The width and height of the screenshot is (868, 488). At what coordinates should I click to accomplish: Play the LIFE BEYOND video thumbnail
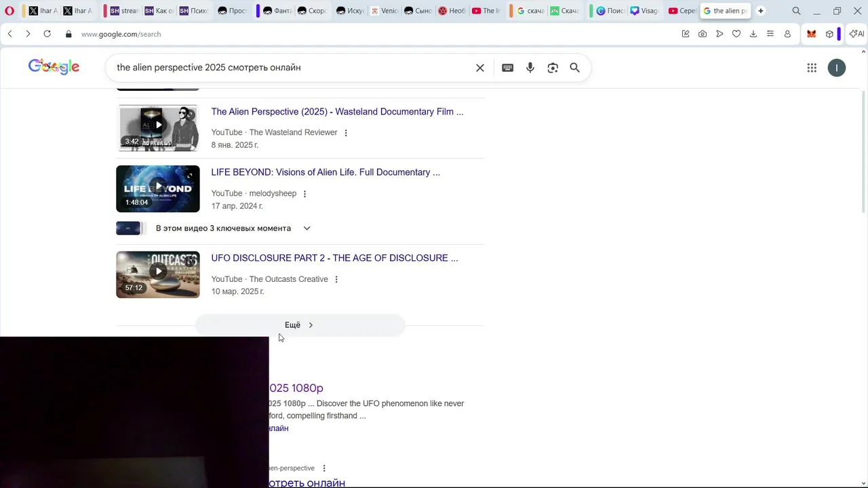pos(158,188)
